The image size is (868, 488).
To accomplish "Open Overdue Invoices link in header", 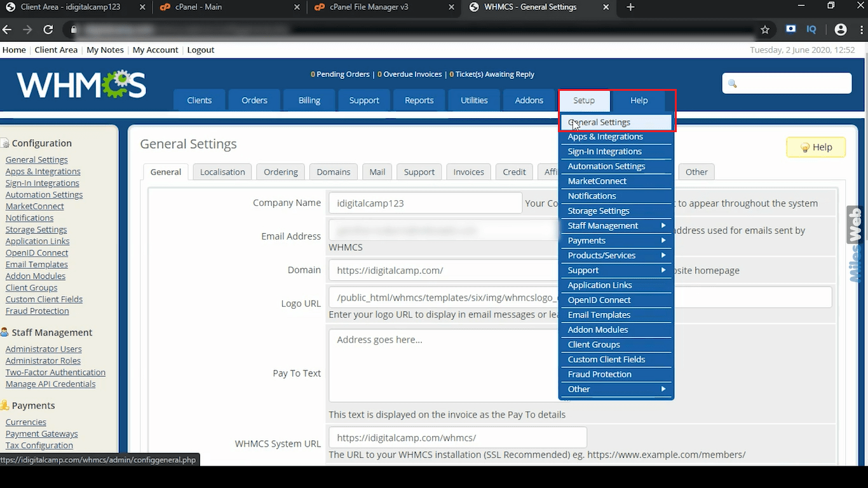I will pos(410,74).
